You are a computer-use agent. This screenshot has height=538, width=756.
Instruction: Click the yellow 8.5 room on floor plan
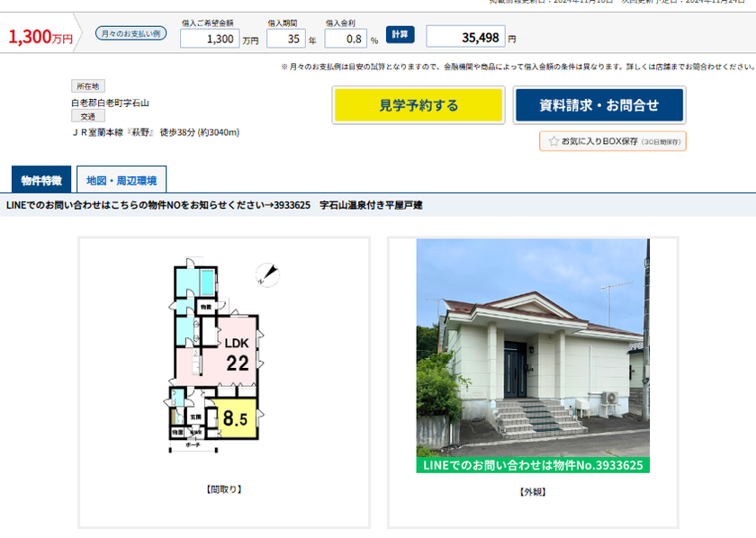(236, 418)
